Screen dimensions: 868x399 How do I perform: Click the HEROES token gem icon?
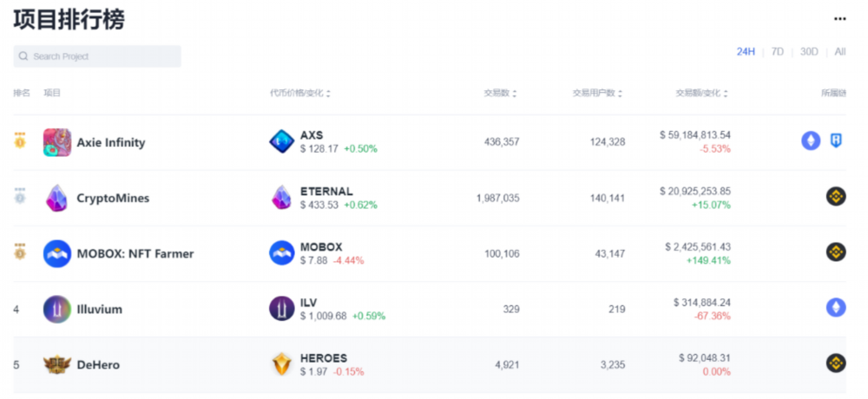(282, 364)
